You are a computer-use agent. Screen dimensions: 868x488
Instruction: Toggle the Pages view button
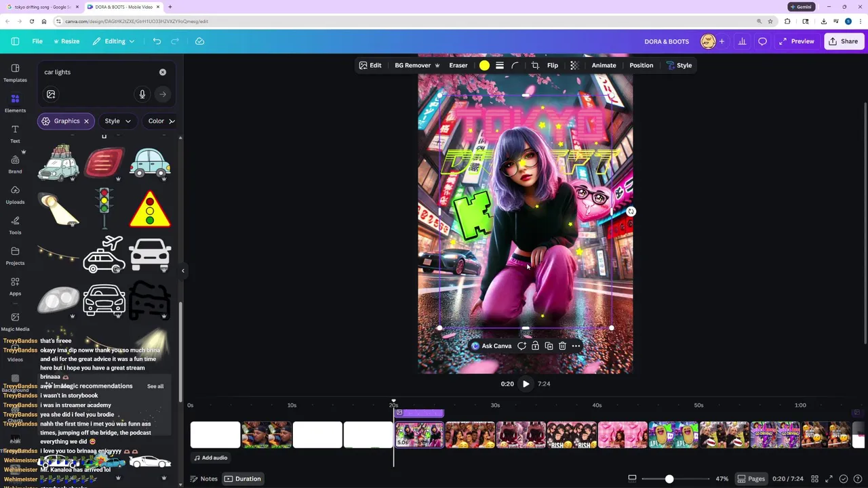(x=751, y=479)
